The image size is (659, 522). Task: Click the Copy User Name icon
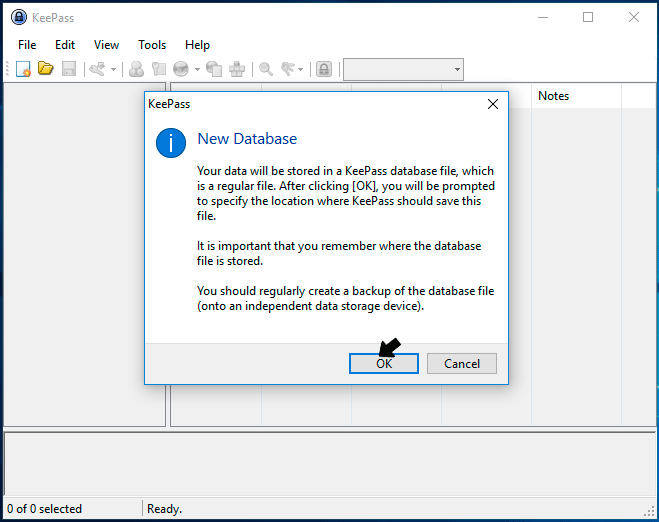[x=136, y=69]
